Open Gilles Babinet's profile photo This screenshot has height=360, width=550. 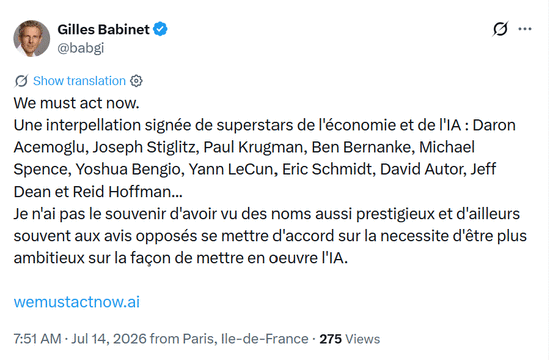(32, 38)
